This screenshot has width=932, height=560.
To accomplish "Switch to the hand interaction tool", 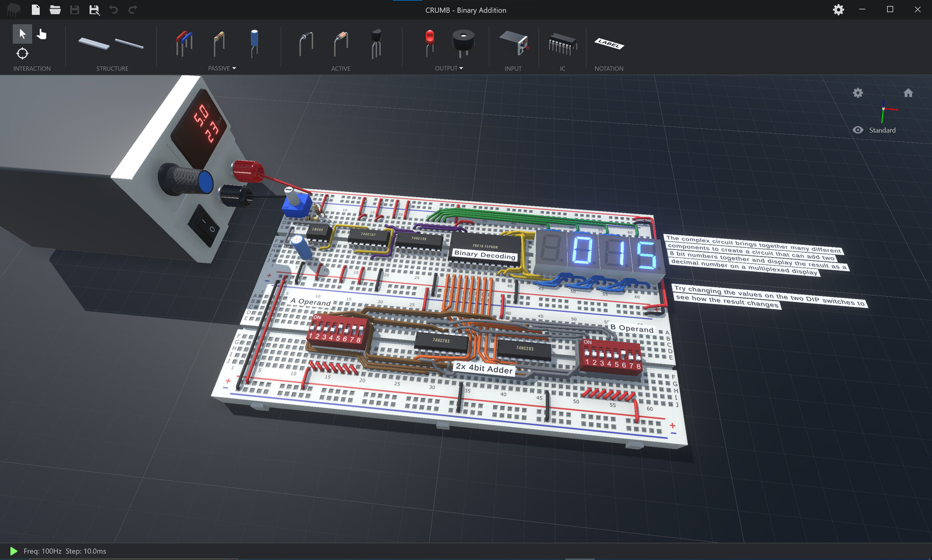I will click(41, 33).
